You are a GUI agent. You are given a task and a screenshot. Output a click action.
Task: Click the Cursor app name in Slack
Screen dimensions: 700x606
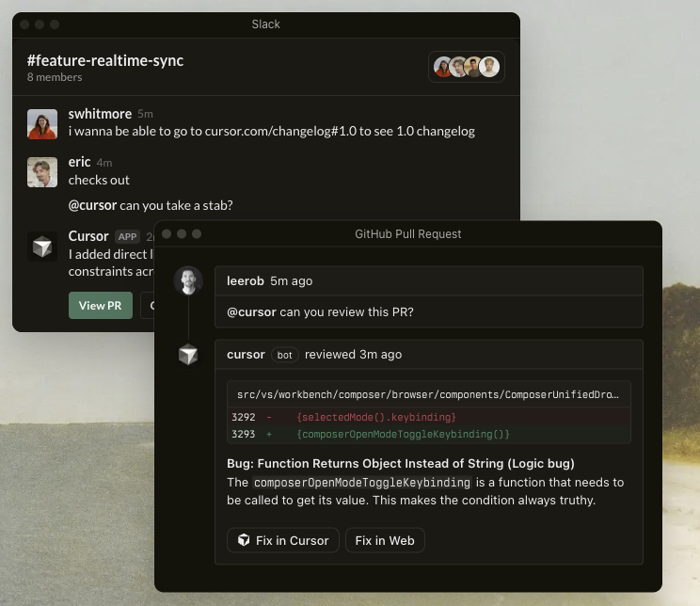(x=88, y=236)
